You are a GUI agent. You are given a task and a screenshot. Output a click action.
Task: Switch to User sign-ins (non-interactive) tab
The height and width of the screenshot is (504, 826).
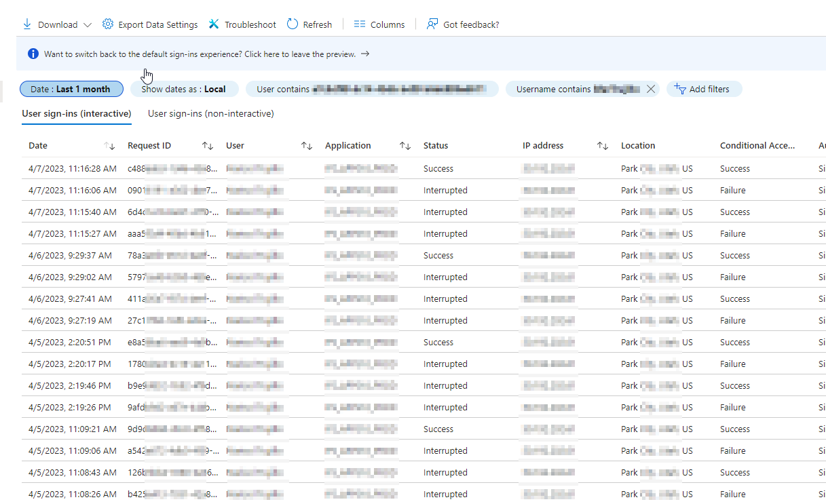211,114
